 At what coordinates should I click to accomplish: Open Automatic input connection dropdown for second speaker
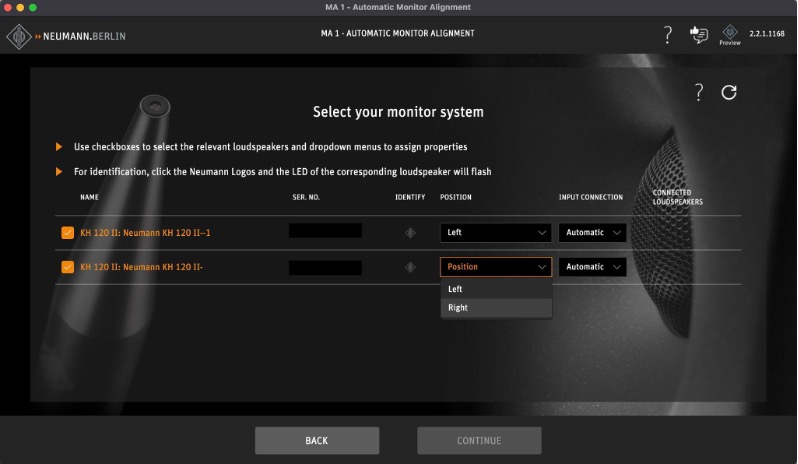pyautogui.click(x=592, y=267)
